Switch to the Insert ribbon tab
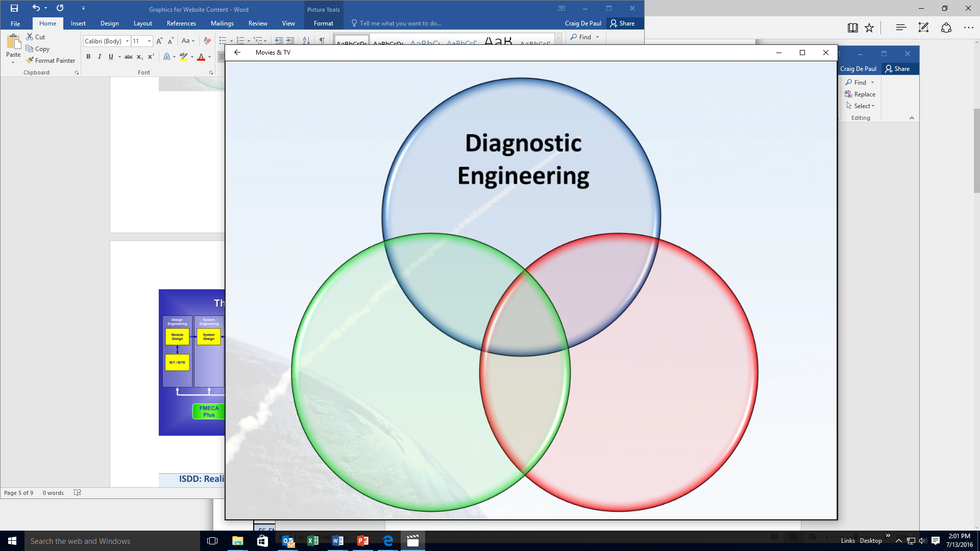 click(x=78, y=23)
